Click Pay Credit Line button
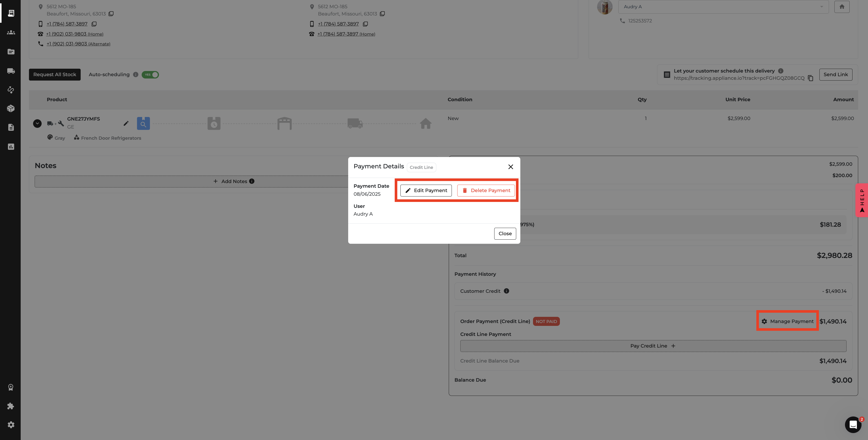Image resolution: width=868 pixels, height=440 pixels. (653, 346)
